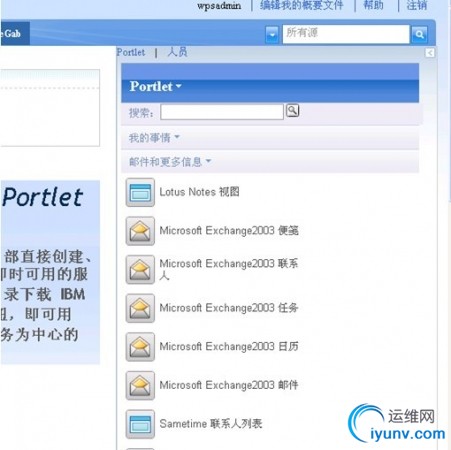Select the Microsoft Exchange2003 日历 label
Image resolution: width=451 pixels, height=450 pixels.
(229, 347)
